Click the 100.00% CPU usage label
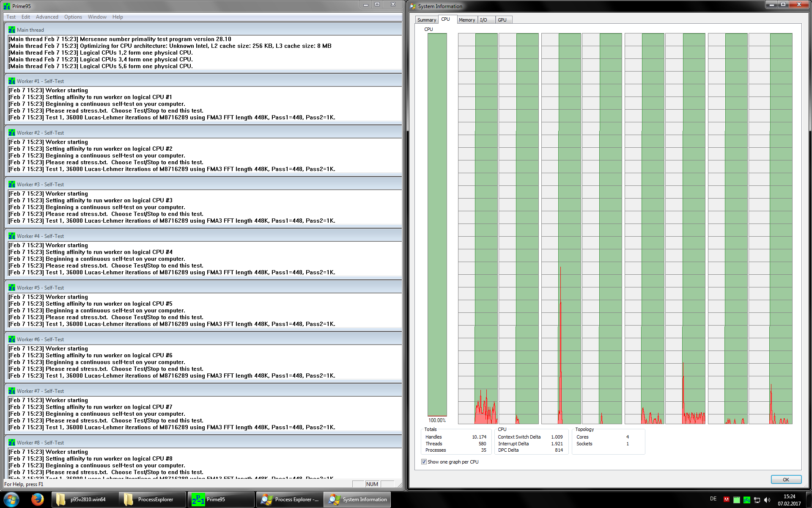Image resolution: width=812 pixels, height=508 pixels. point(437,420)
